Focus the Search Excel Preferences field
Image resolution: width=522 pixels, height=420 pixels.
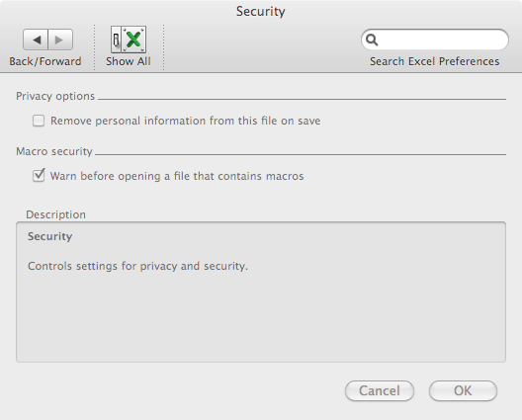tap(435, 40)
